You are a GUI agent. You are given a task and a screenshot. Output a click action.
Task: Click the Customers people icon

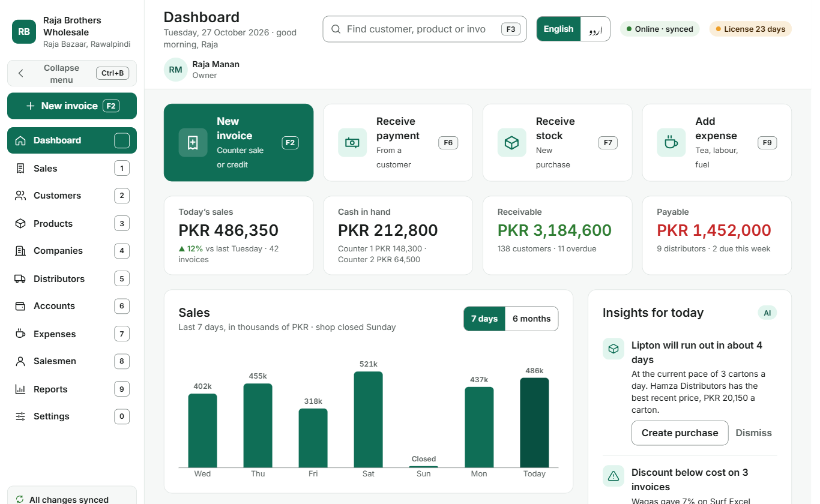pos(20,196)
